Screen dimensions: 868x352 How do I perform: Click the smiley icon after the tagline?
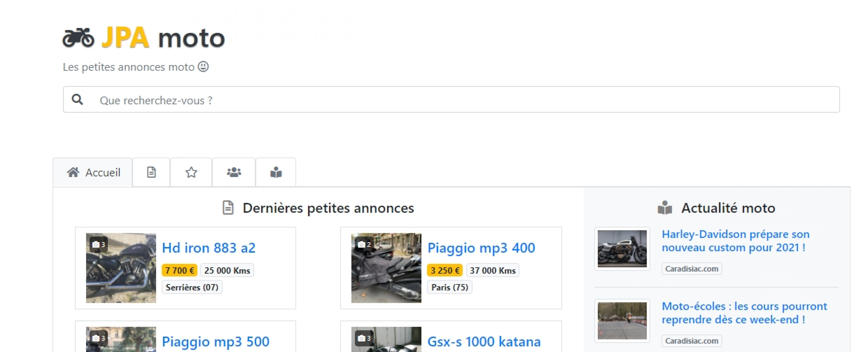203,67
